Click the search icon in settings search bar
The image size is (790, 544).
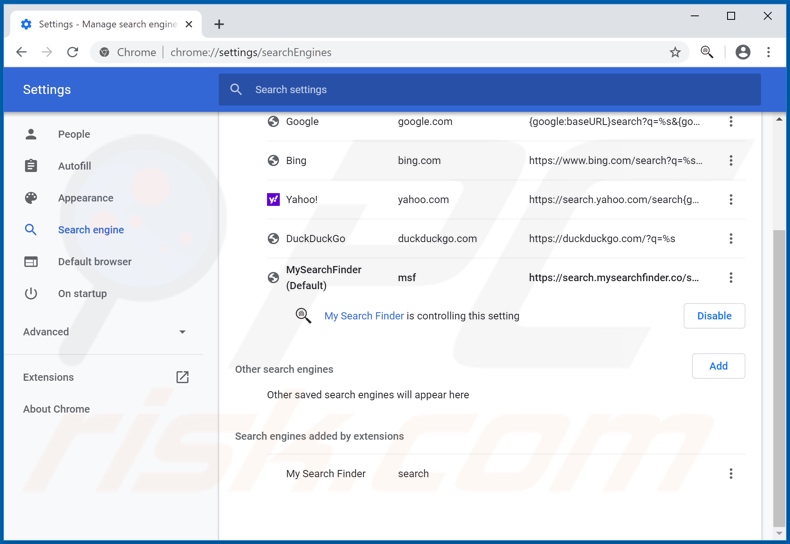[x=236, y=89]
